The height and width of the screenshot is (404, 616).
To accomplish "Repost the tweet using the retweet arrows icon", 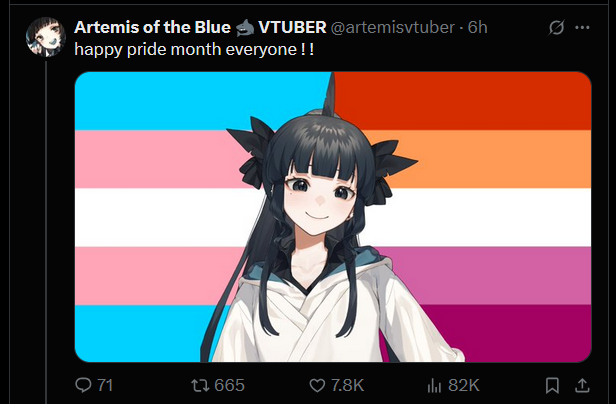I will coord(200,385).
